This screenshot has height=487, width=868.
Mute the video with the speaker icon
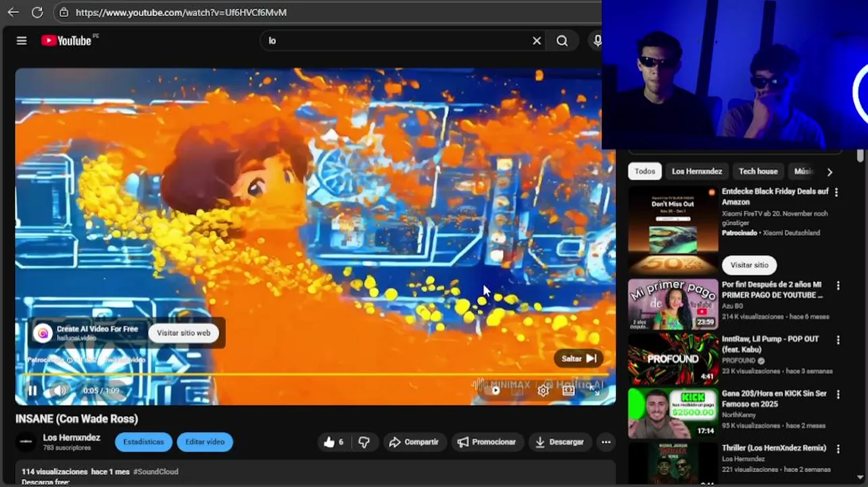point(59,391)
